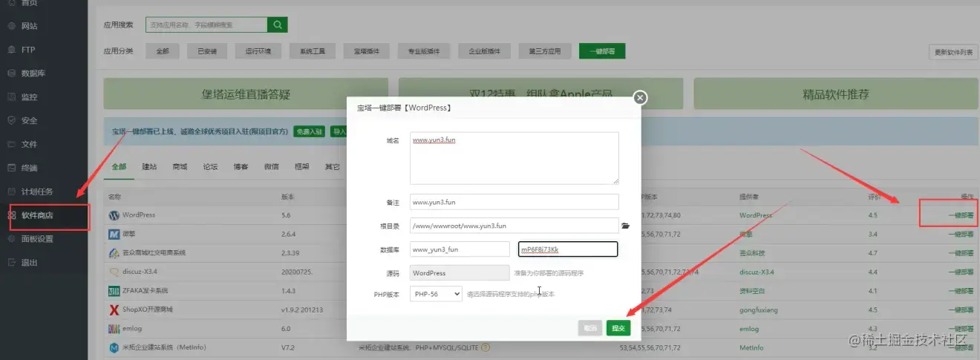
Task: Click the ShopXO开源商城 app name
Action: click(x=148, y=310)
